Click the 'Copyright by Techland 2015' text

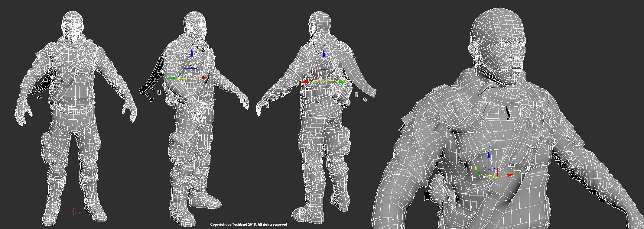tap(233, 224)
